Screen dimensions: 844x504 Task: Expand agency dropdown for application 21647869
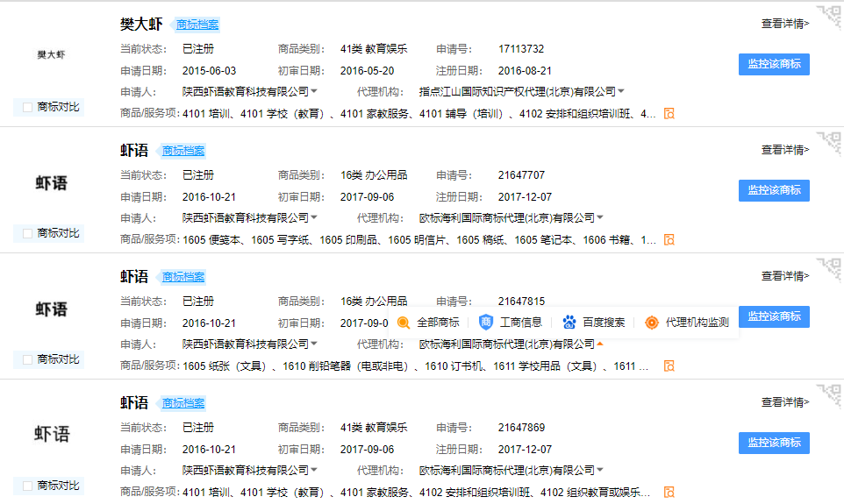[600, 470]
